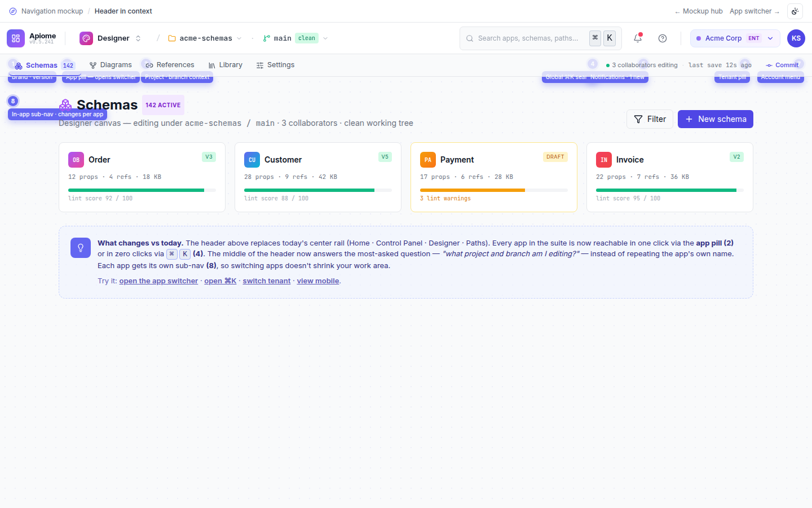Viewport: 812px width, 508px height.
Task: Click the Apiome logo icon
Action: click(x=16, y=38)
